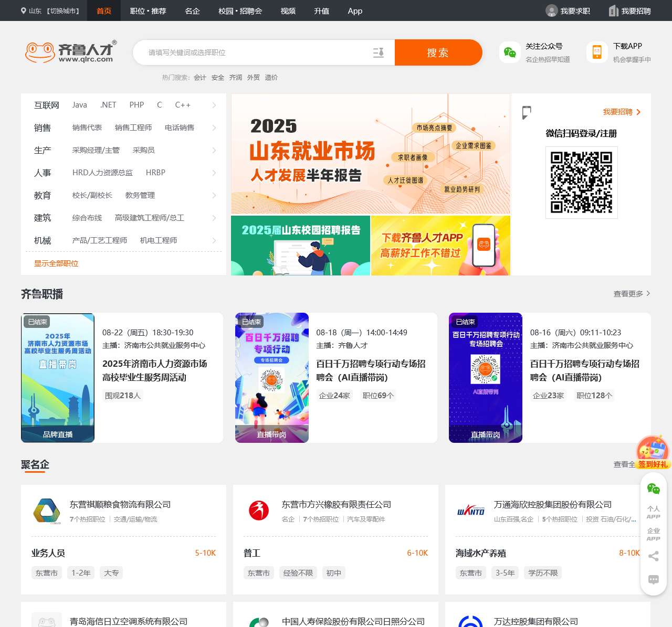Click the 2025 山东就业市场 banner slide

[x=370, y=154]
